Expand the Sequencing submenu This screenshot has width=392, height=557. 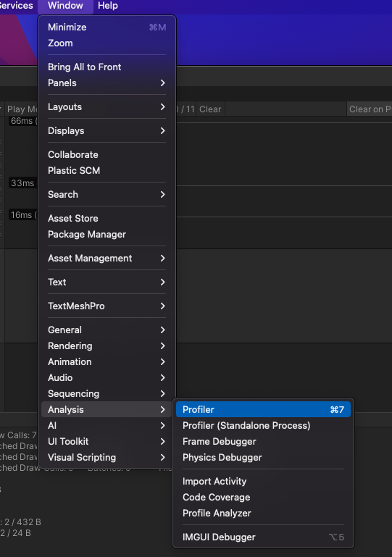[x=107, y=393]
